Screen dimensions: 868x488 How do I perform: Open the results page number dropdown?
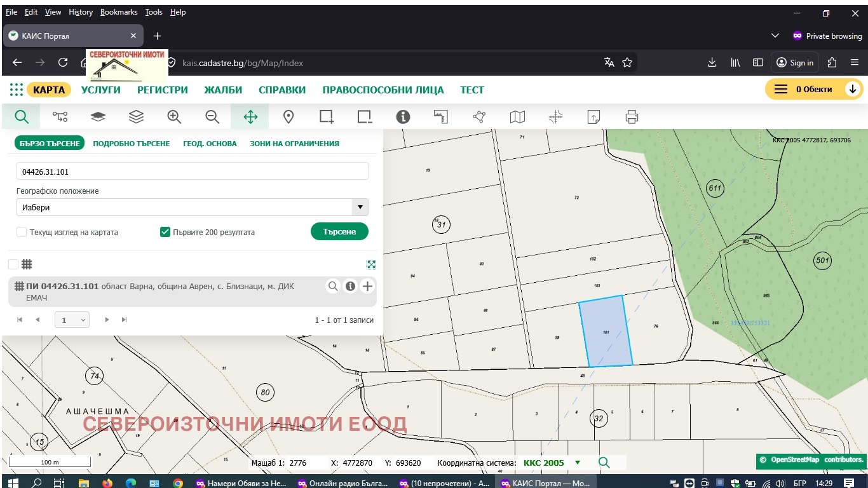tap(72, 320)
